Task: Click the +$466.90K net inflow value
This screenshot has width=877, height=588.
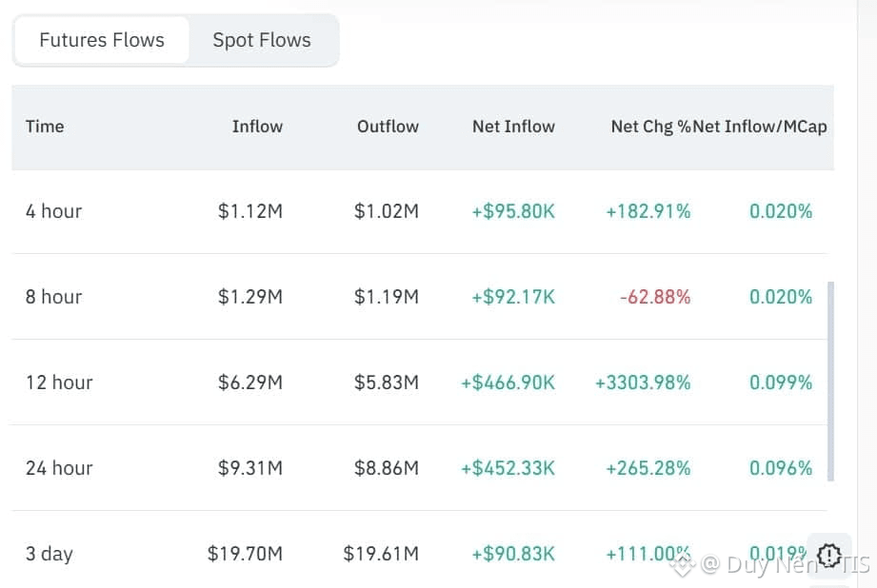Action: click(x=508, y=382)
